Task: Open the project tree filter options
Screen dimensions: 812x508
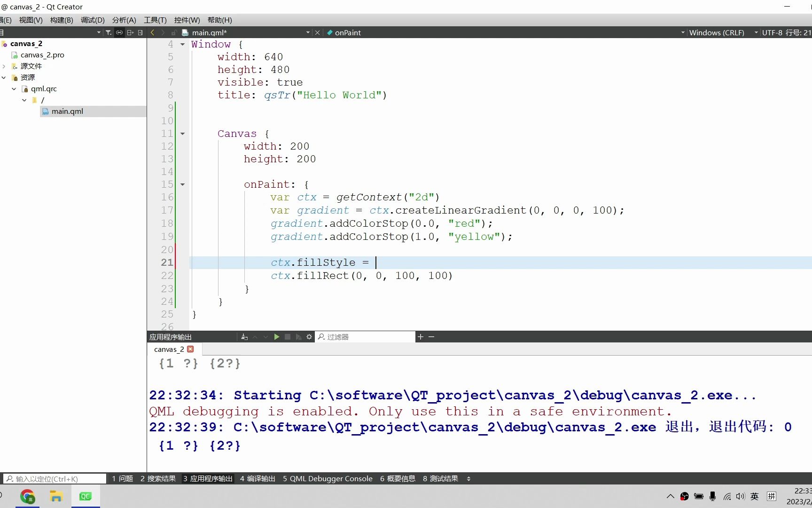Action: (109, 32)
